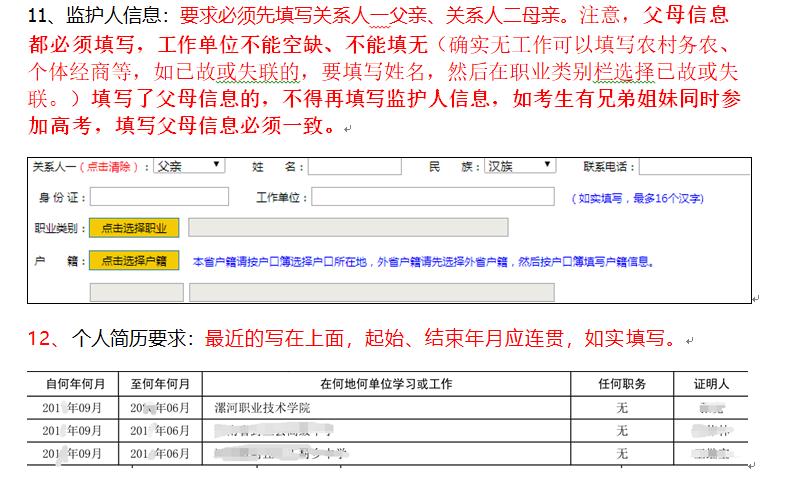Focus the 姓名 name input field
This screenshot has height=479, width=790.
pos(354,166)
